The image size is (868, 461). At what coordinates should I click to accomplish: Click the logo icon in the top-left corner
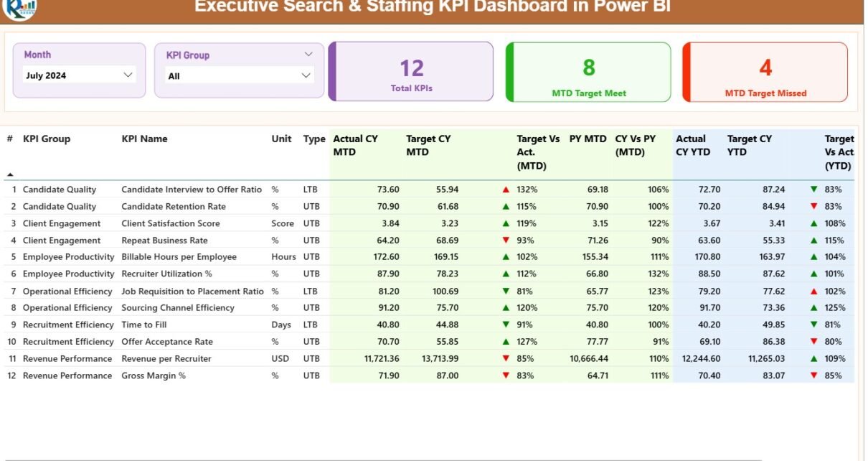tap(19, 9)
